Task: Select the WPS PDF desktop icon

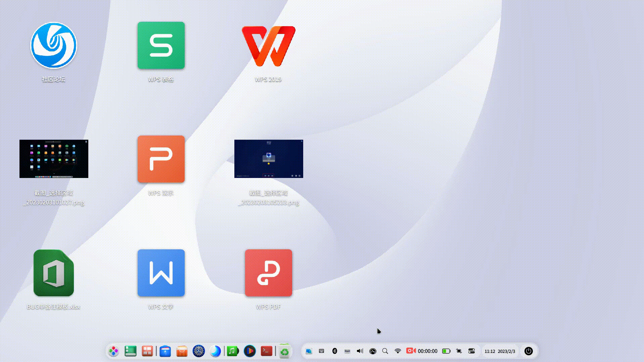Action: pos(268,273)
